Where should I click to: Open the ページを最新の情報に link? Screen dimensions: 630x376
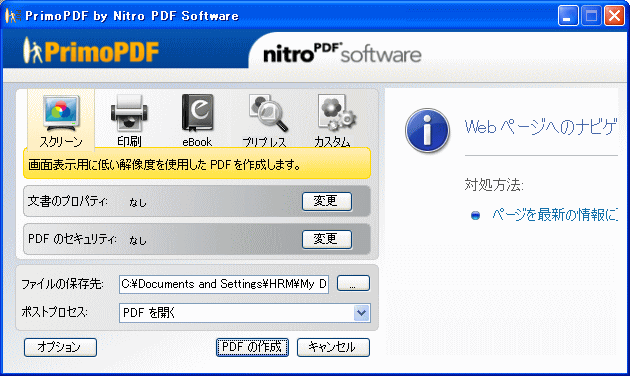555,215
